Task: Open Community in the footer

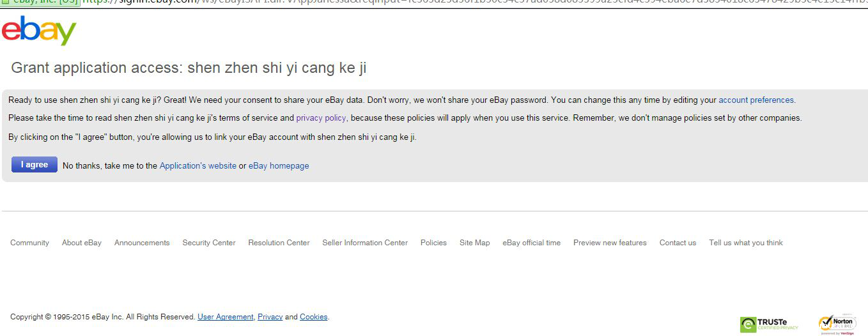Action: coord(29,243)
